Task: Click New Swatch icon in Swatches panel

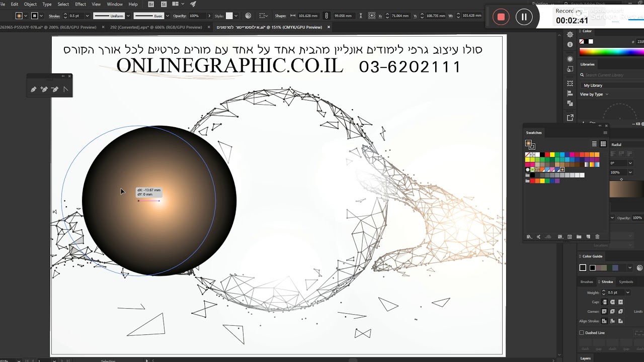Action: coord(588,237)
